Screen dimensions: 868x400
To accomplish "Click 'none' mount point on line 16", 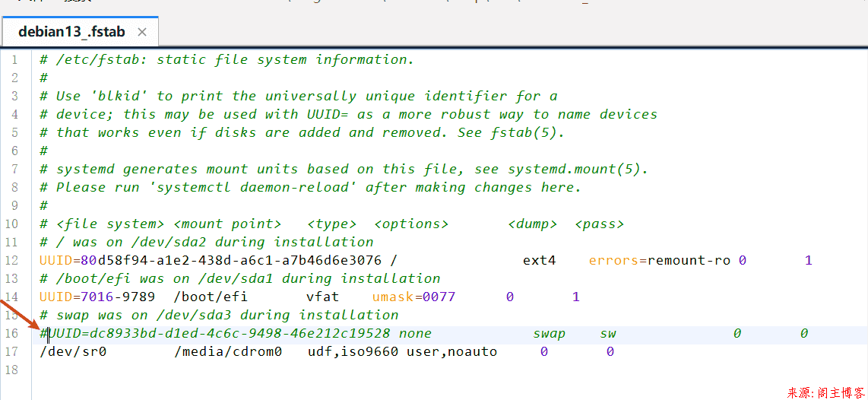I will [415, 334].
